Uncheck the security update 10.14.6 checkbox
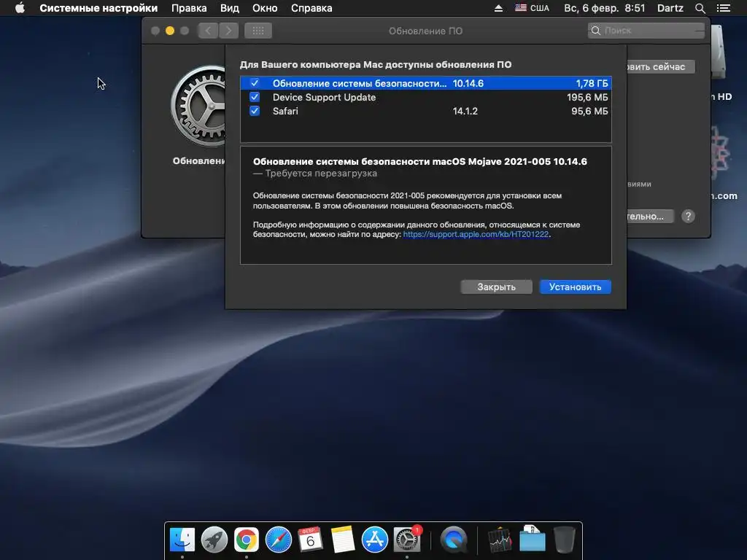This screenshot has height=560, width=747. 255,83
